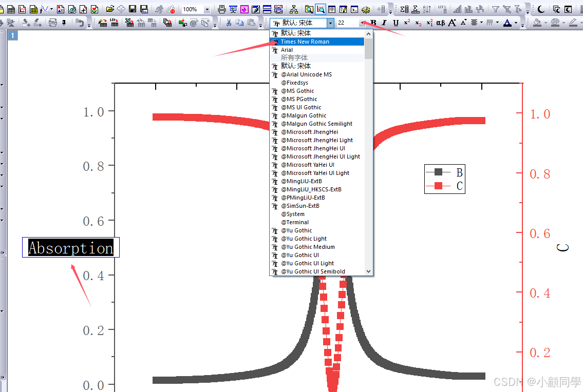Open the Code Builder gear icon
This screenshot has height=392, width=583.
coord(366,10)
